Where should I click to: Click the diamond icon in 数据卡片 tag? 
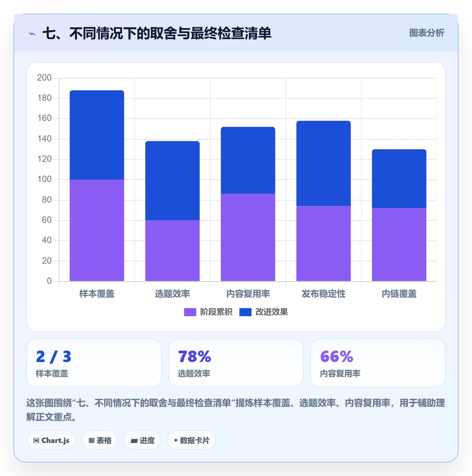tap(176, 440)
